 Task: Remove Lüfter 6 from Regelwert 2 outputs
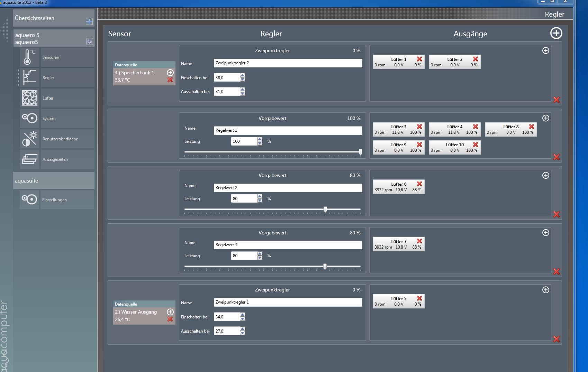click(x=419, y=184)
